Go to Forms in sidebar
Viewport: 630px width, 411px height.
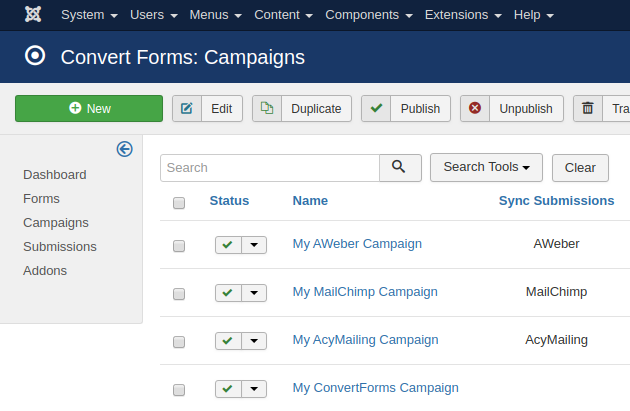[x=41, y=198]
